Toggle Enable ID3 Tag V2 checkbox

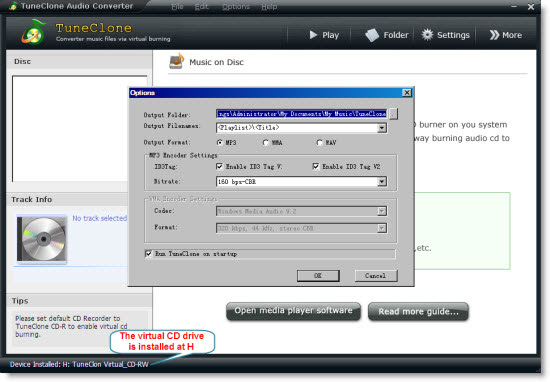[x=316, y=166]
